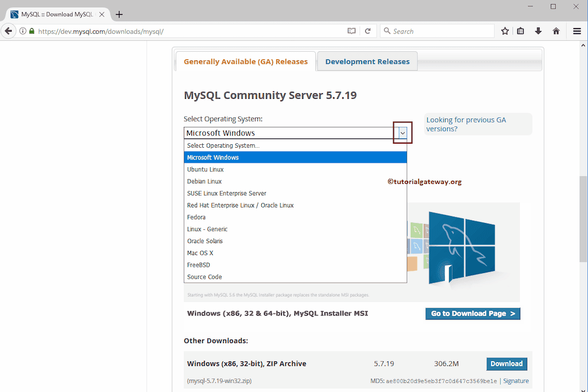Click 'Windows (x86, 32-bit), ZIP Archive' text
Screen dimensions: 588x392
point(246,363)
